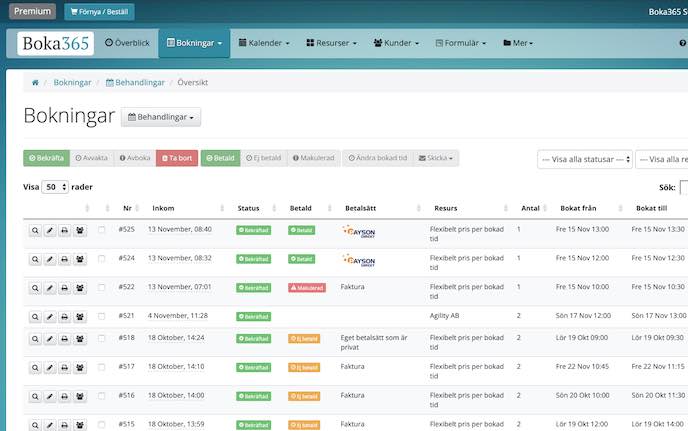Click the print icon for booking #522

pos(65,288)
